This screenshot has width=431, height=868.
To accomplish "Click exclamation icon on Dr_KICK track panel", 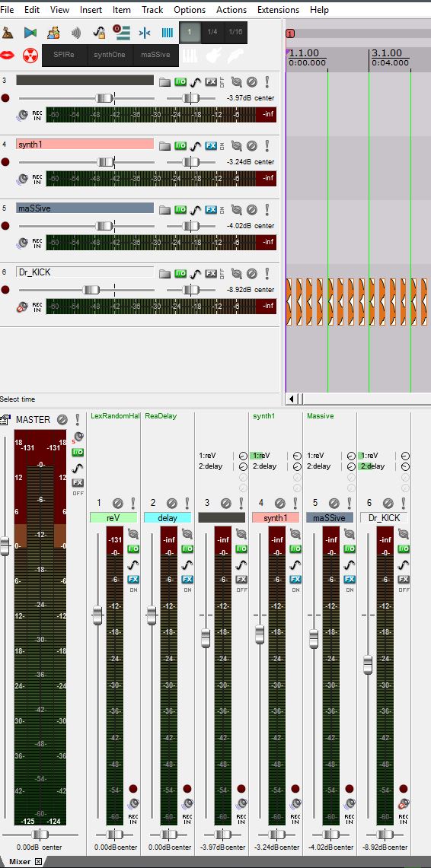I will (x=267, y=273).
